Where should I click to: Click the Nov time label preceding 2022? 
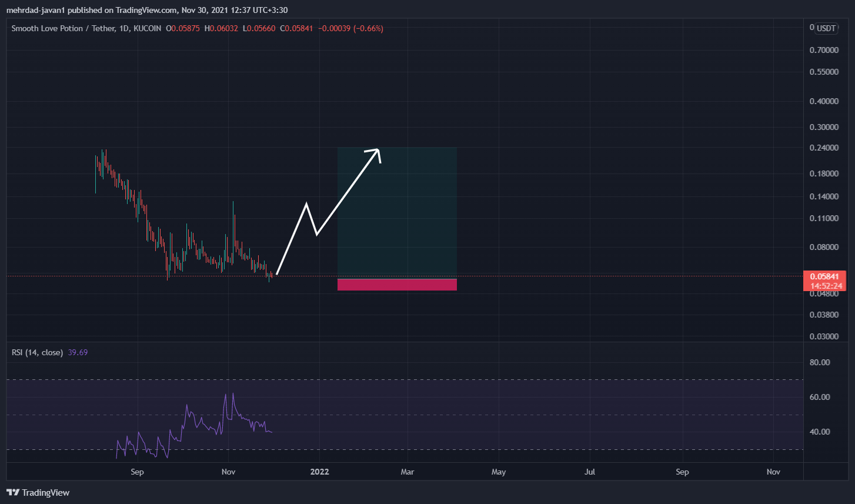pyautogui.click(x=229, y=472)
